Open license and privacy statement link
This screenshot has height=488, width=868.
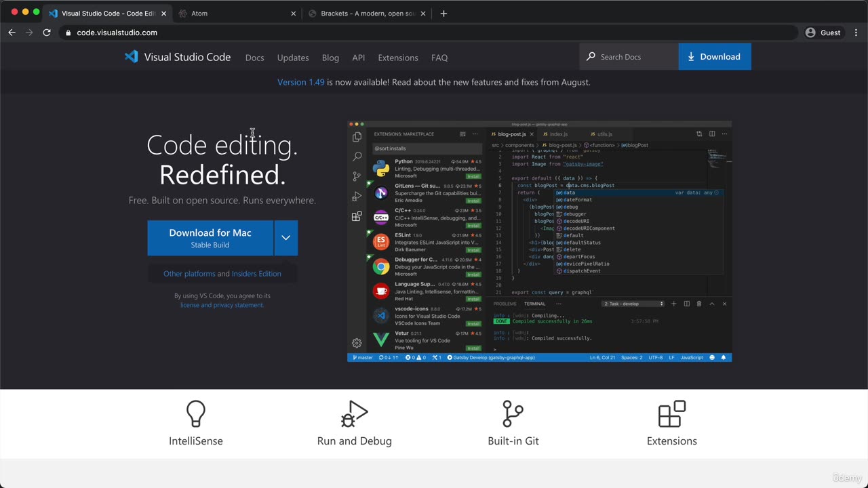point(222,305)
